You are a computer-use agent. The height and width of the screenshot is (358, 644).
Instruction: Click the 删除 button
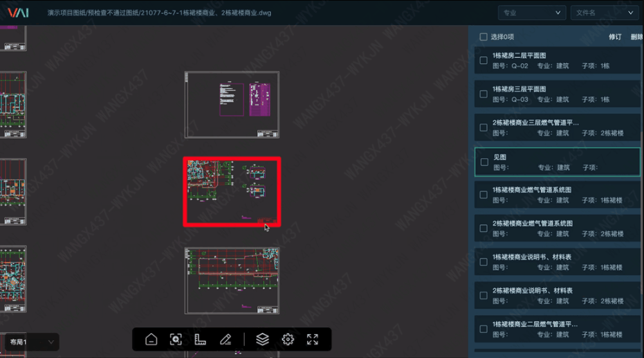click(636, 37)
